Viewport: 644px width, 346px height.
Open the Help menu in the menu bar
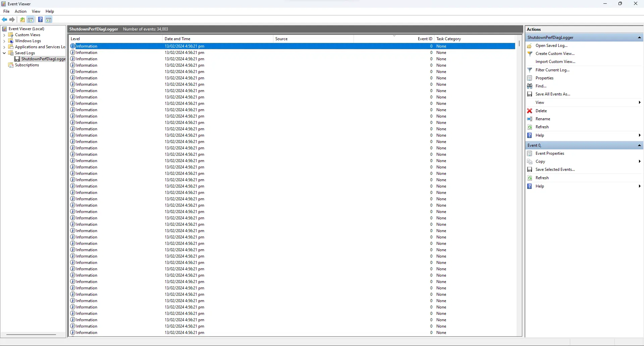point(50,11)
